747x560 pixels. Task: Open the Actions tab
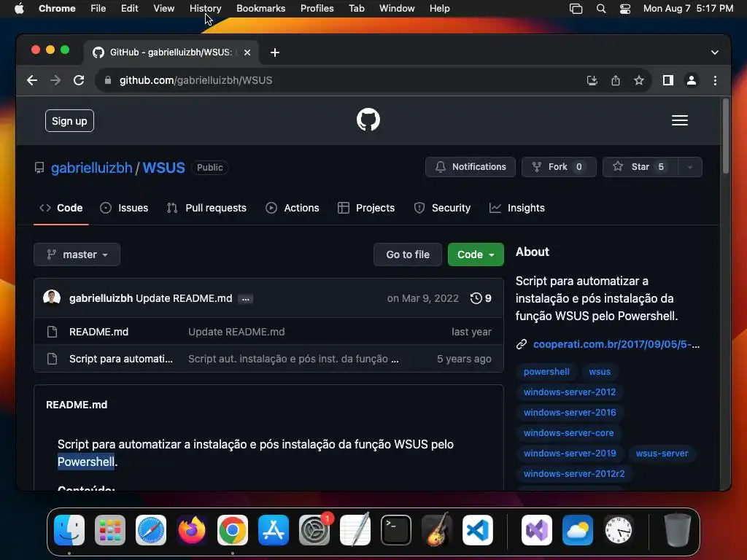[292, 208]
